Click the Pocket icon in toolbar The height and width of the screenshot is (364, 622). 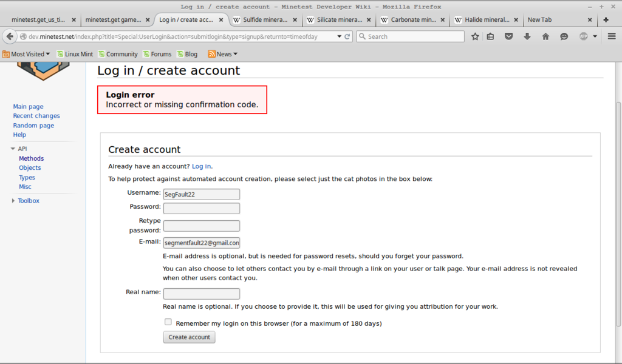click(509, 36)
